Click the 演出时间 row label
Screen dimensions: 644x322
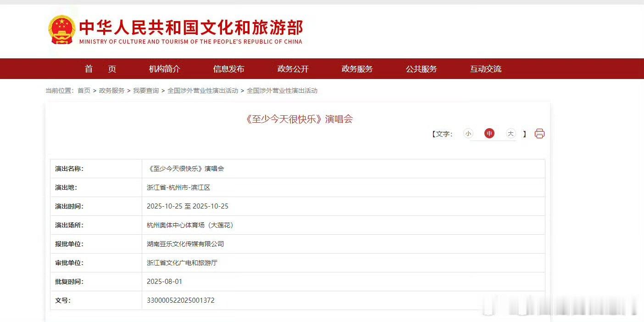(69, 206)
